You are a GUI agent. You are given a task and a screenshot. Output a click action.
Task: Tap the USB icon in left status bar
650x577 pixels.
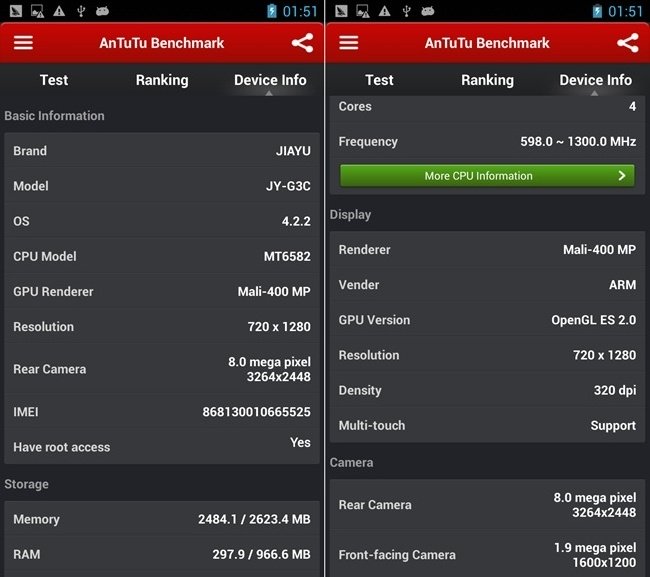(81, 11)
